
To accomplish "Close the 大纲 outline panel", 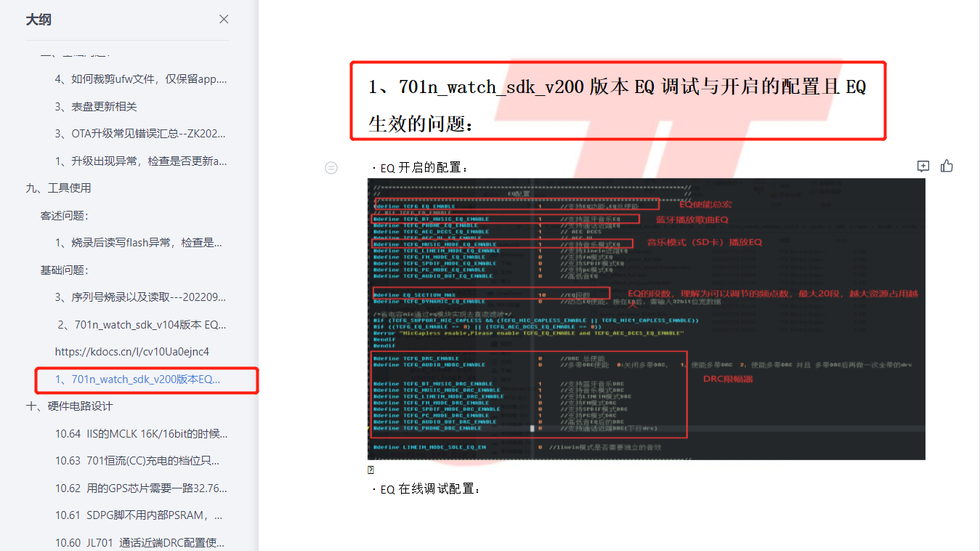I will pyautogui.click(x=224, y=20).
